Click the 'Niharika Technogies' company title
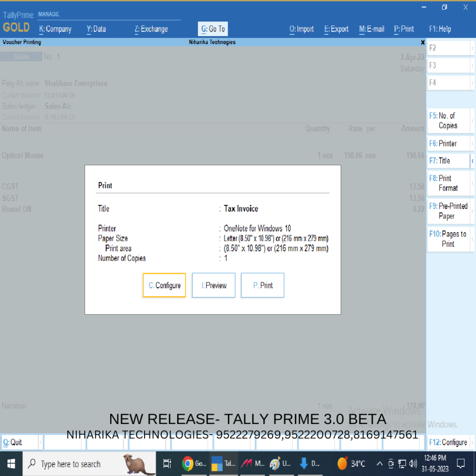Image resolution: width=476 pixels, height=476 pixels. coord(212,42)
